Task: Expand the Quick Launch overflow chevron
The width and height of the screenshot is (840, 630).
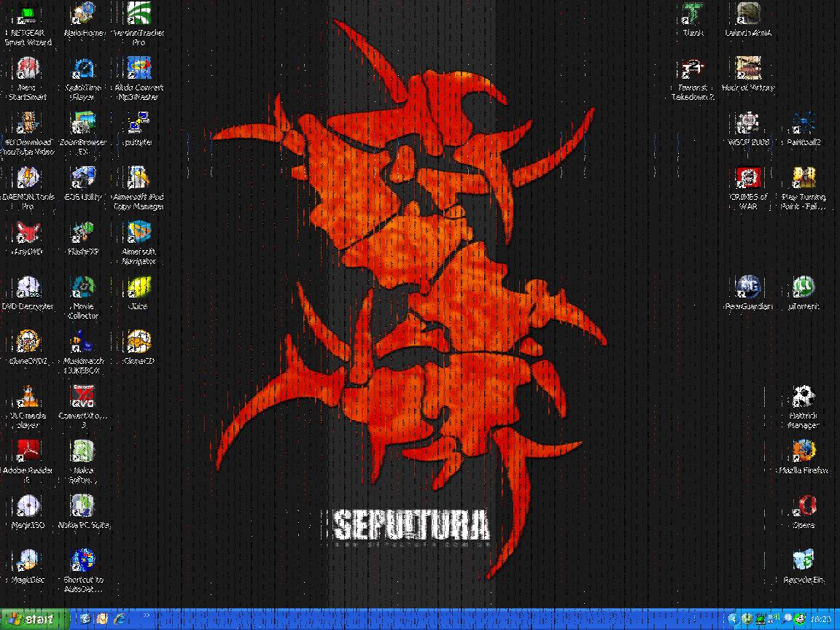Action: click(145, 616)
